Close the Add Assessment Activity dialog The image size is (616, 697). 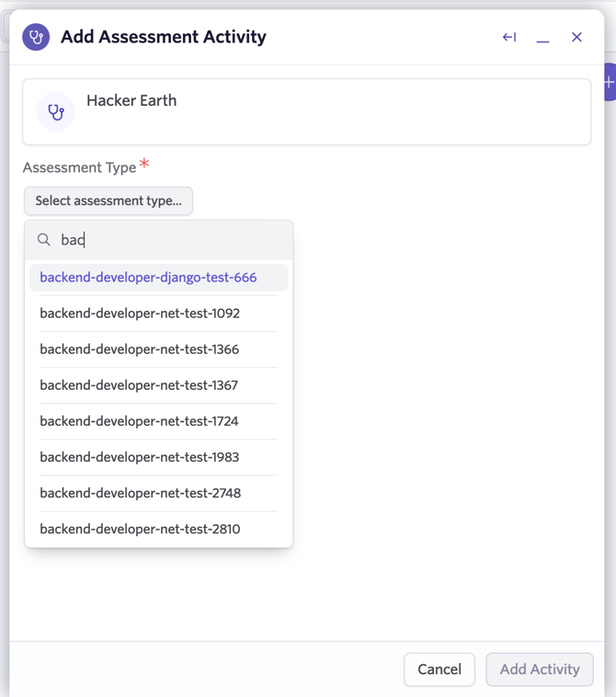pyautogui.click(x=576, y=37)
